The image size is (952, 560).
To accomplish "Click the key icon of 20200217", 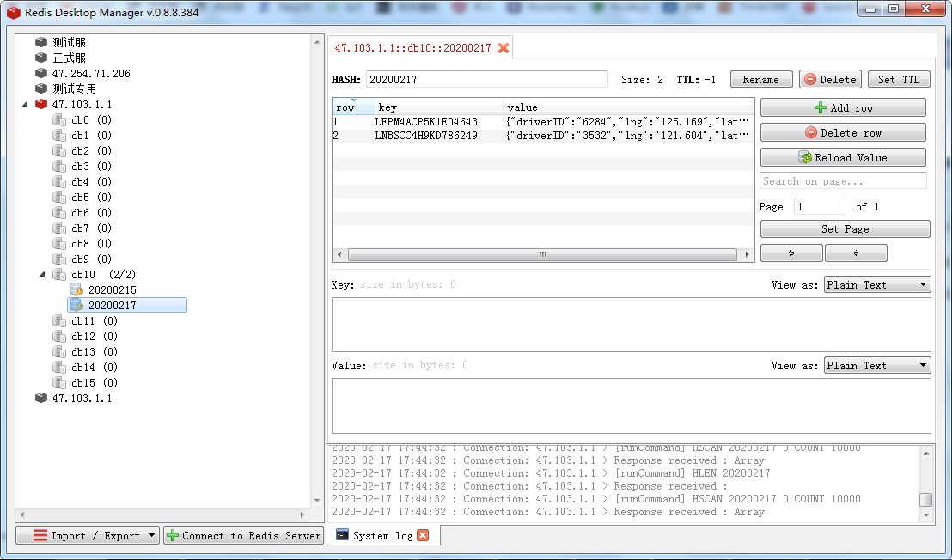I will point(76,305).
